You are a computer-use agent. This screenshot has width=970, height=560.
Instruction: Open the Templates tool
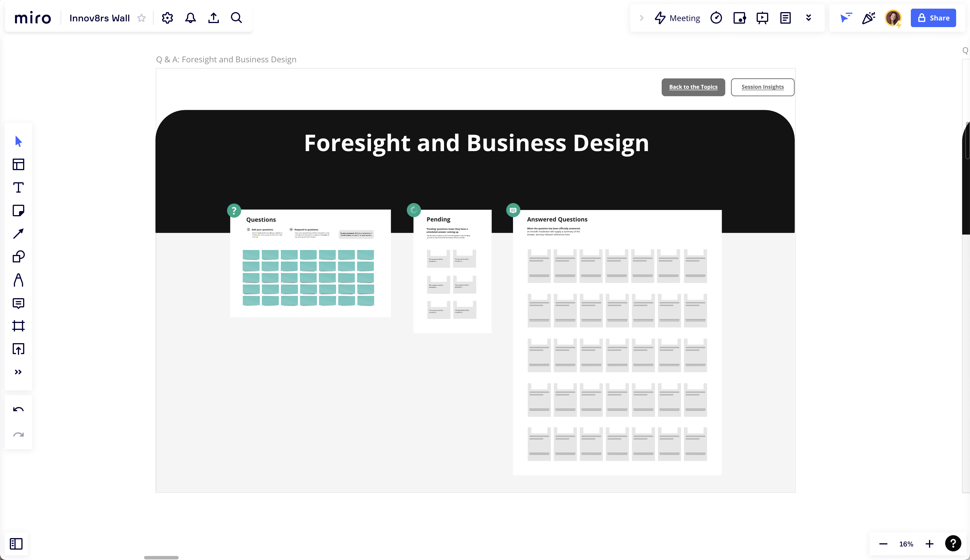(x=18, y=165)
